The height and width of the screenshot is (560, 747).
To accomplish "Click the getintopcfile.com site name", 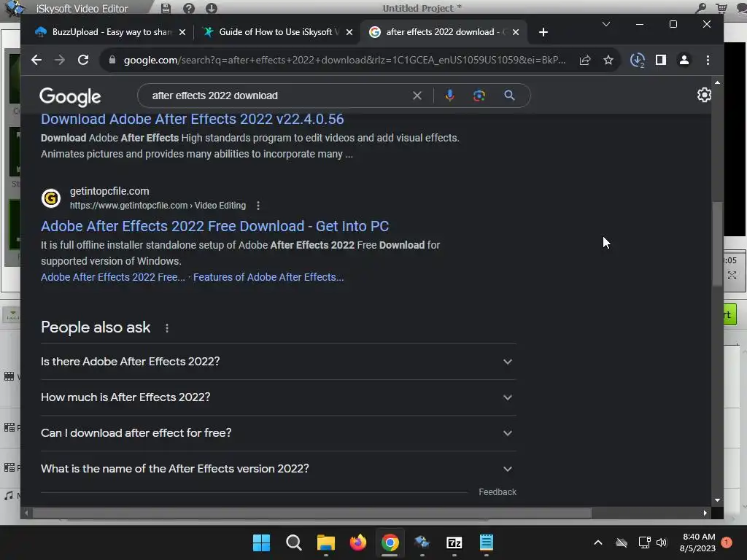I will click(109, 191).
